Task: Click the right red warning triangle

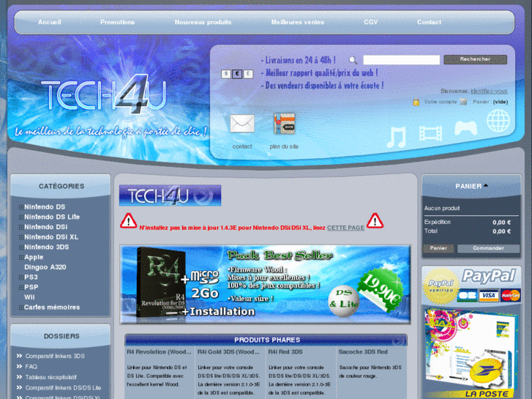Action: click(x=375, y=221)
